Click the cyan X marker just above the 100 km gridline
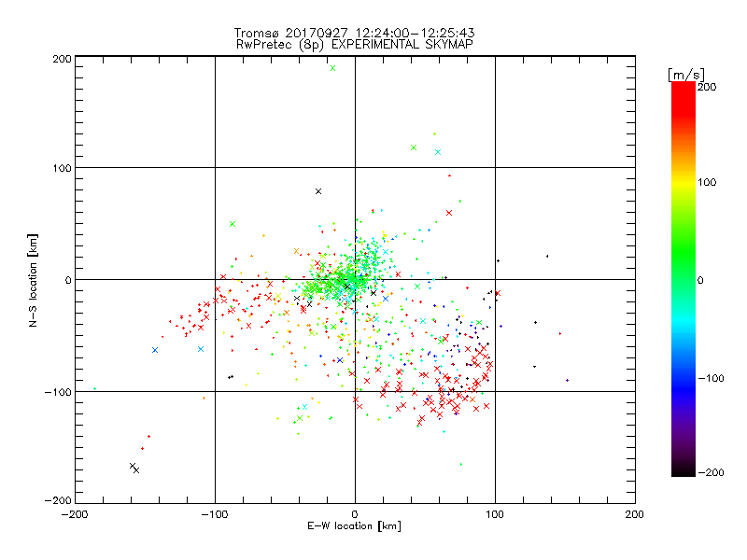Image resolution: width=747 pixels, height=560 pixels. (438, 152)
